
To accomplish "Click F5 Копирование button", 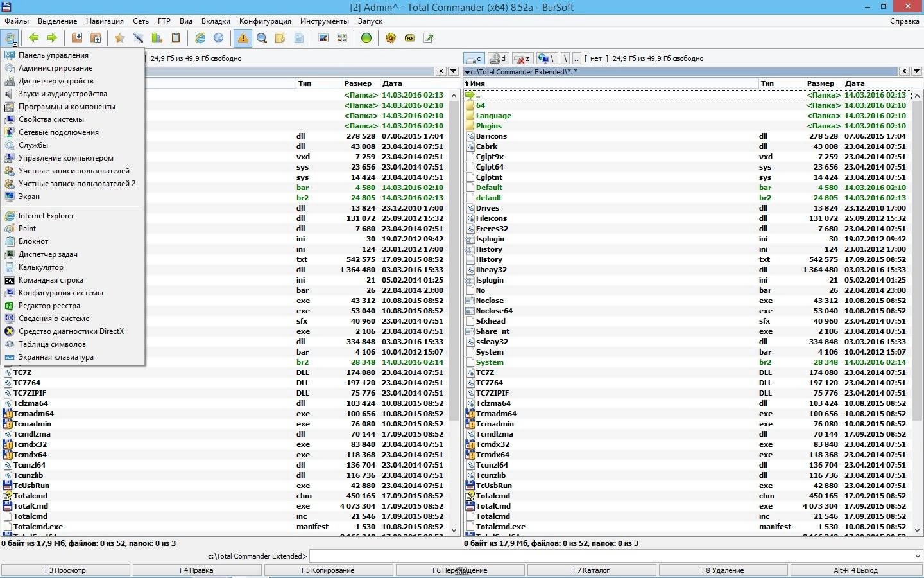I will 329,570.
